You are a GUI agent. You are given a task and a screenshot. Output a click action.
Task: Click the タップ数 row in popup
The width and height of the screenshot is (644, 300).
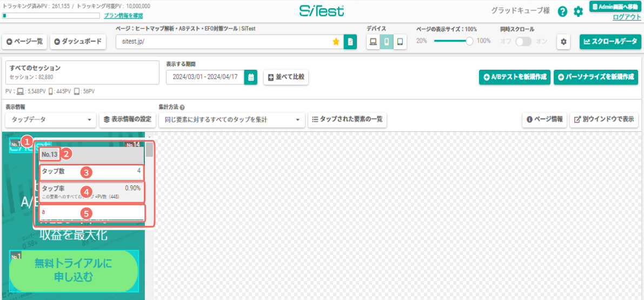tap(91, 171)
